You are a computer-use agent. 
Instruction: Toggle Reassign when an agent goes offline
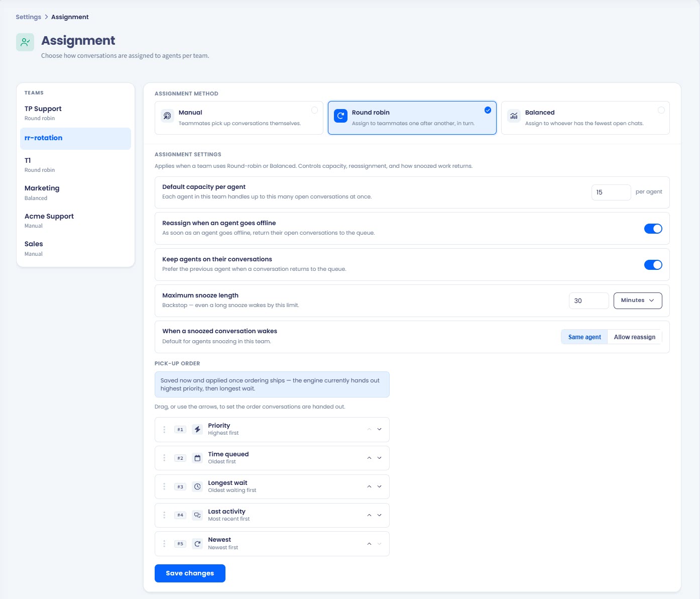click(x=653, y=229)
